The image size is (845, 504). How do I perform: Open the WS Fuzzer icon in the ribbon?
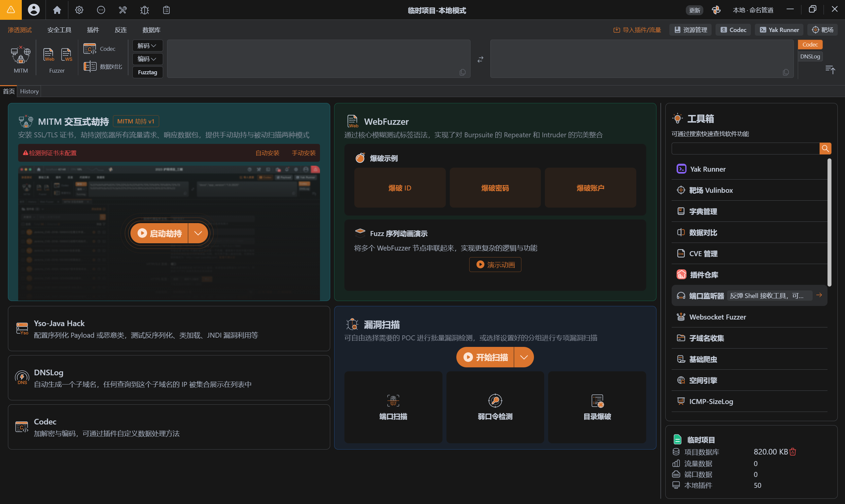tap(66, 54)
